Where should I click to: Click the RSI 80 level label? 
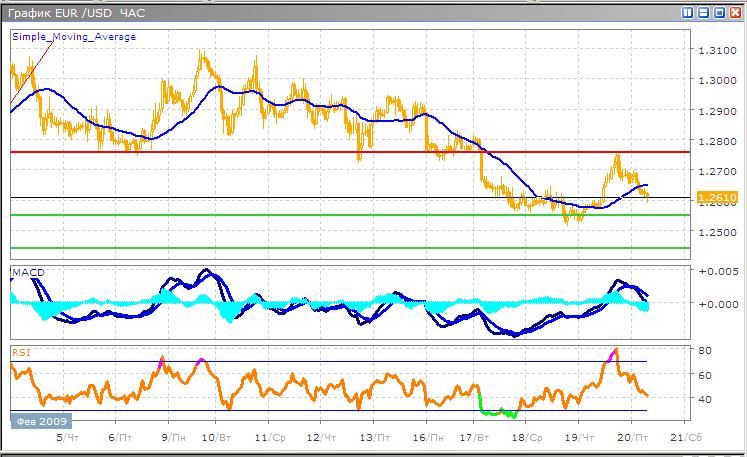tap(704, 350)
